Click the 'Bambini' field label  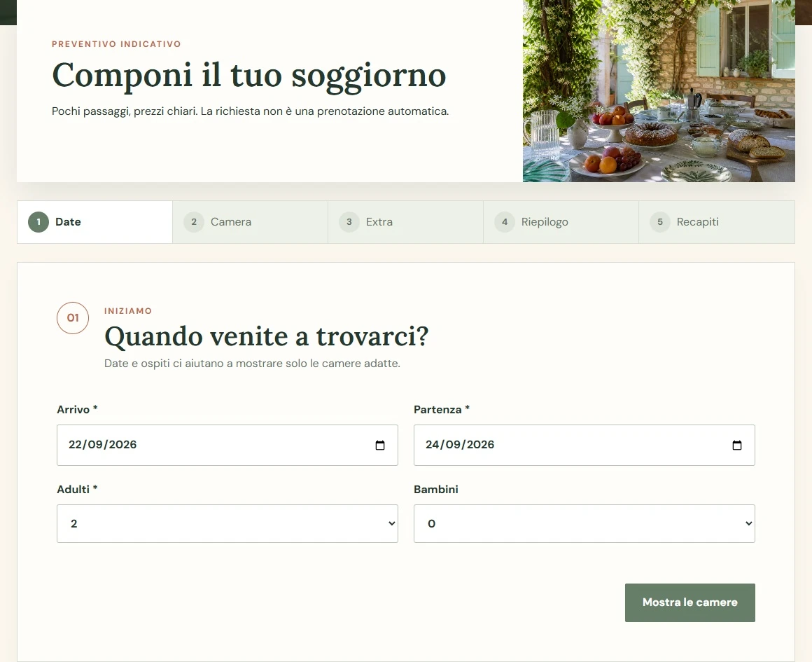(436, 490)
